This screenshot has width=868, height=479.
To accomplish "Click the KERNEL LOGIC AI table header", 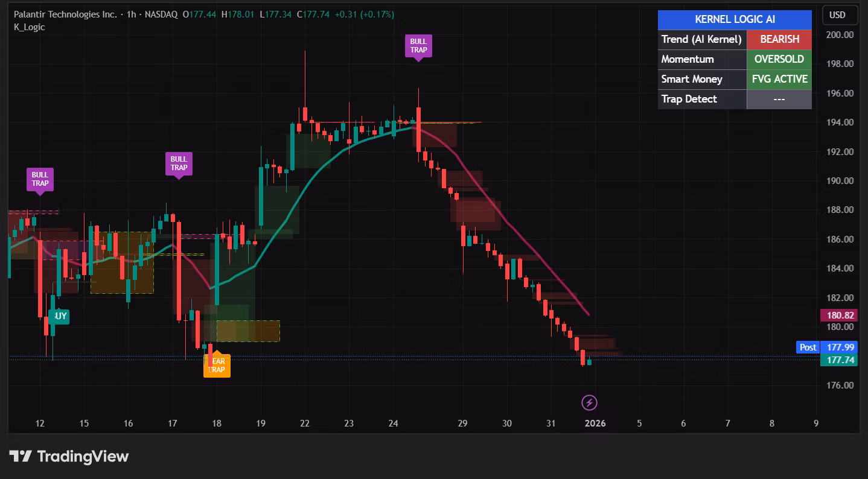I will point(735,19).
